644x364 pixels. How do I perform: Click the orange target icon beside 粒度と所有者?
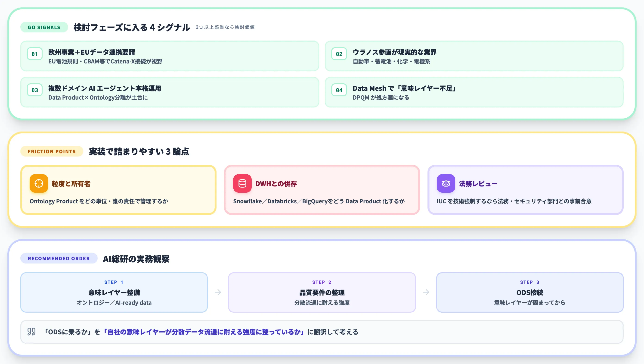tap(39, 183)
